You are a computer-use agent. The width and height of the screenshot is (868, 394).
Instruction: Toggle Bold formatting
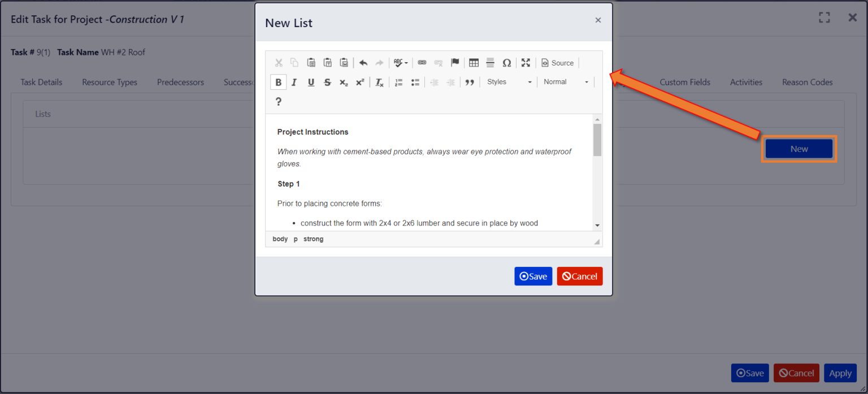[x=278, y=82]
